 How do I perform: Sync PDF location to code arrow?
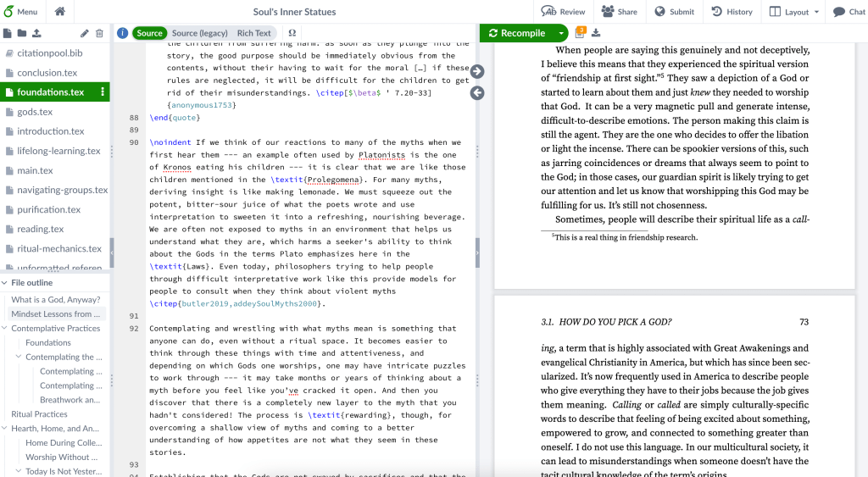click(477, 93)
